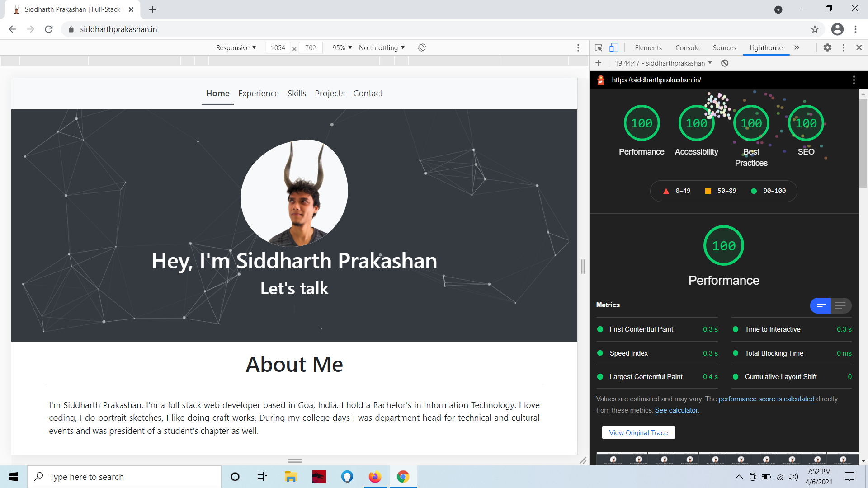
Task: Open DevTools settings gear
Action: 828,47
